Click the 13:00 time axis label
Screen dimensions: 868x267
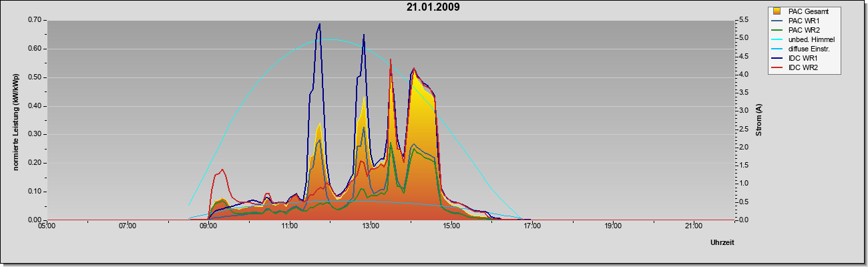pyautogui.click(x=370, y=227)
